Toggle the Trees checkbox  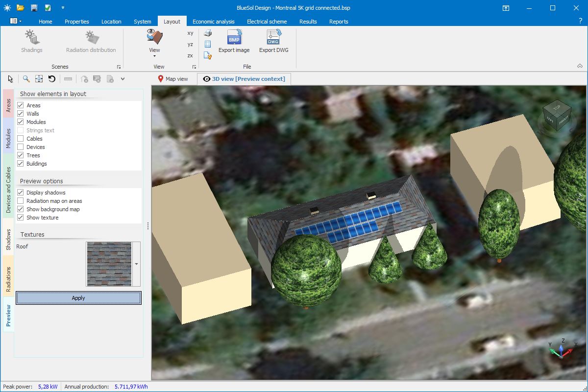(x=21, y=155)
